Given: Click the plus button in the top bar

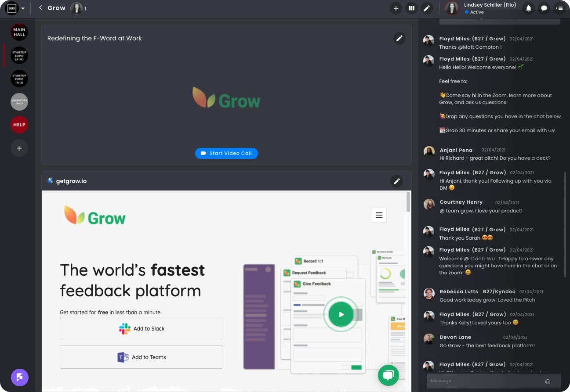Looking at the screenshot, I should pyautogui.click(x=396, y=8).
